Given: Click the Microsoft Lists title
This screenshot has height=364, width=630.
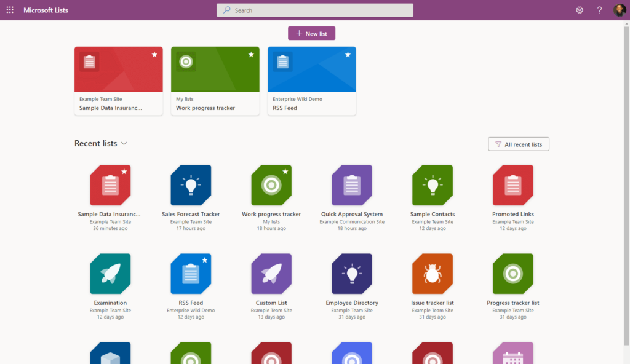Looking at the screenshot, I should [46, 10].
